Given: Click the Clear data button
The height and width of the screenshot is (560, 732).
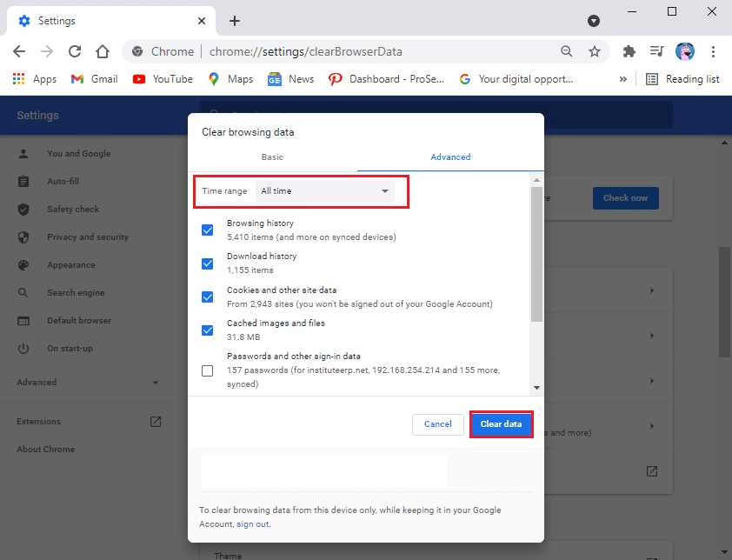Looking at the screenshot, I should pyautogui.click(x=501, y=424).
